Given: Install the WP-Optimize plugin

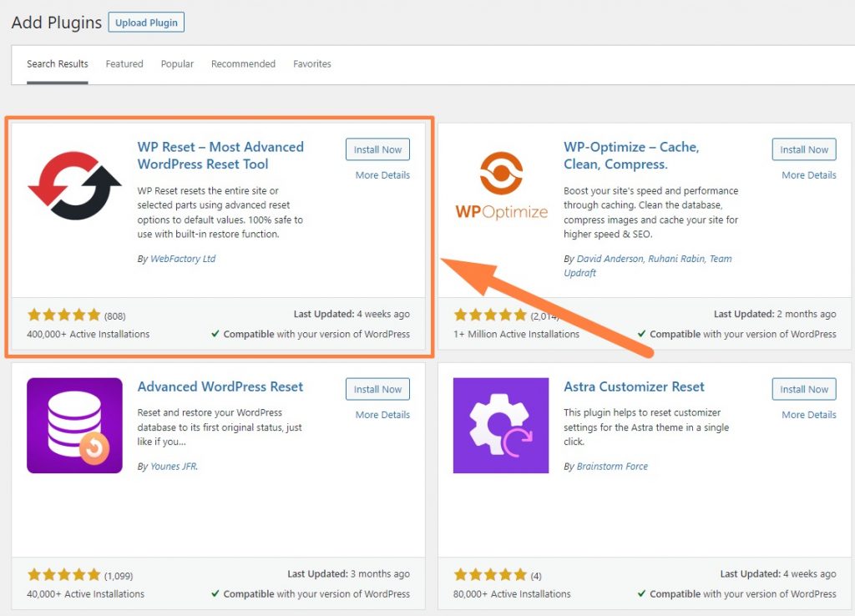Looking at the screenshot, I should coord(804,149).
